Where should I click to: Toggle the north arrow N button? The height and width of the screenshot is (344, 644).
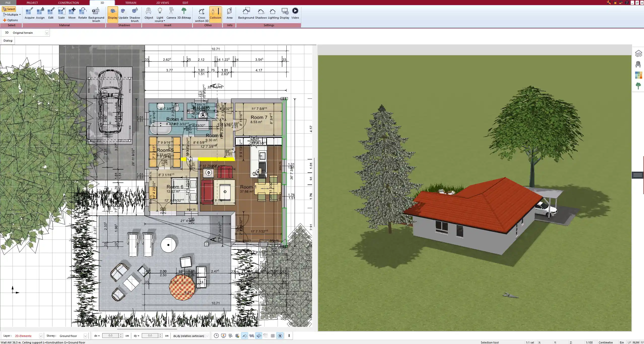280,336
